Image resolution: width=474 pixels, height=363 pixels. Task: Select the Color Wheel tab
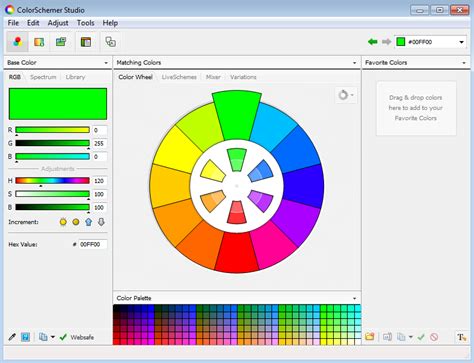point(135,77)
